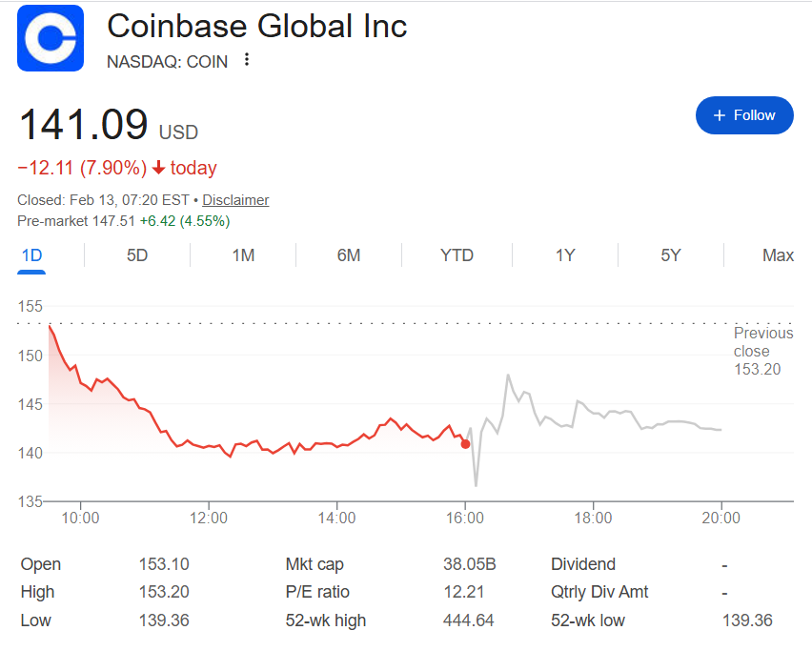The width and height of the screenshot is (812, 651).
Task: Click the Previous close 153.20 label
Action: [x=762, y=351]
